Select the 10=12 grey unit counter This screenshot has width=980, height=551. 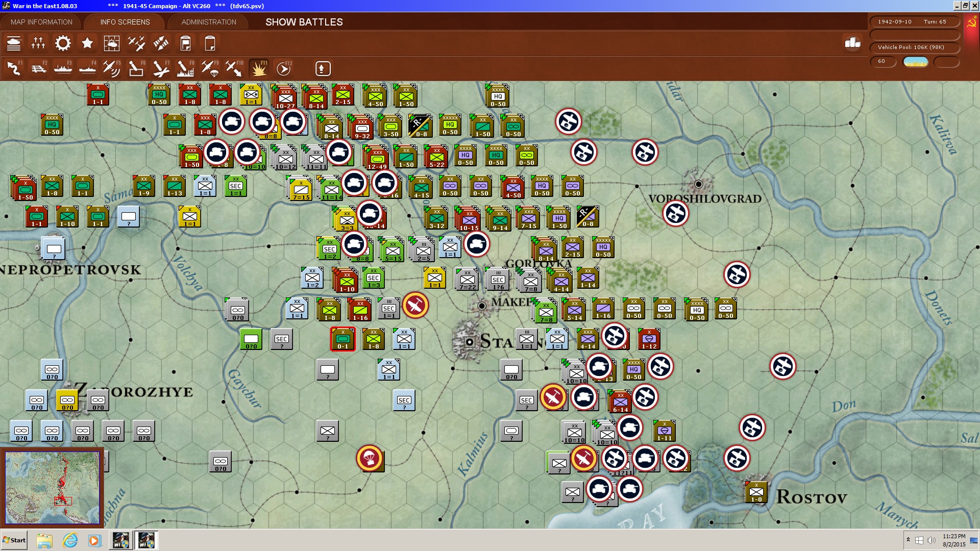285,159
